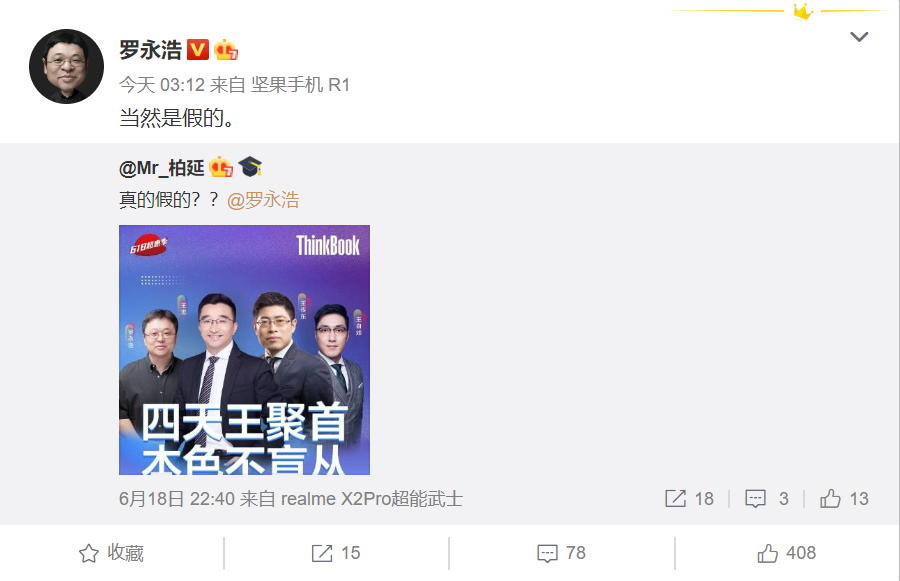900x581 pixels.
Task: Click the graduation cap badge icon
Action: point(250,167)
